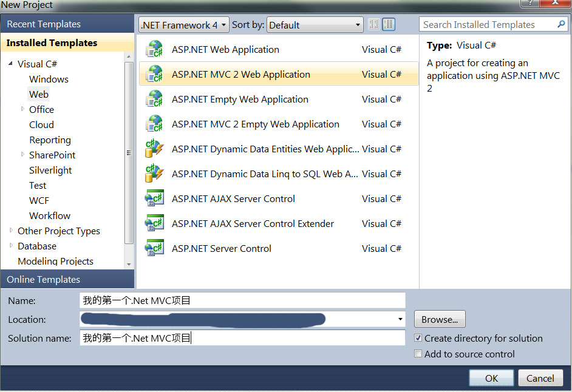Open the Online Templates section
572x392 pixels.
pyautogui.click(x=67, y=279)
